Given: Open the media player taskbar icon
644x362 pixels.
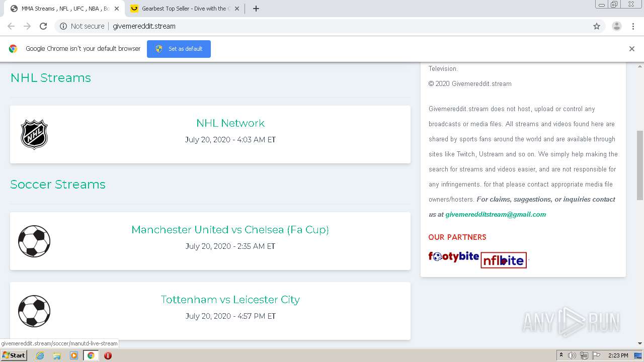Looking at the screenshot, I should [74, 355].
